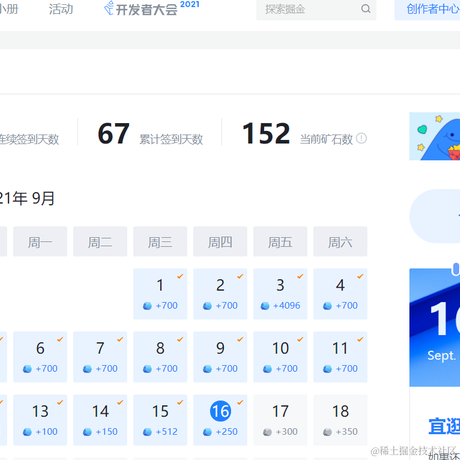Image resolution: width=460 pixels, height=460 pixels.
Task: Select highlighted day 16 cell
Action: pyautogui.click(x=220, y=420)
